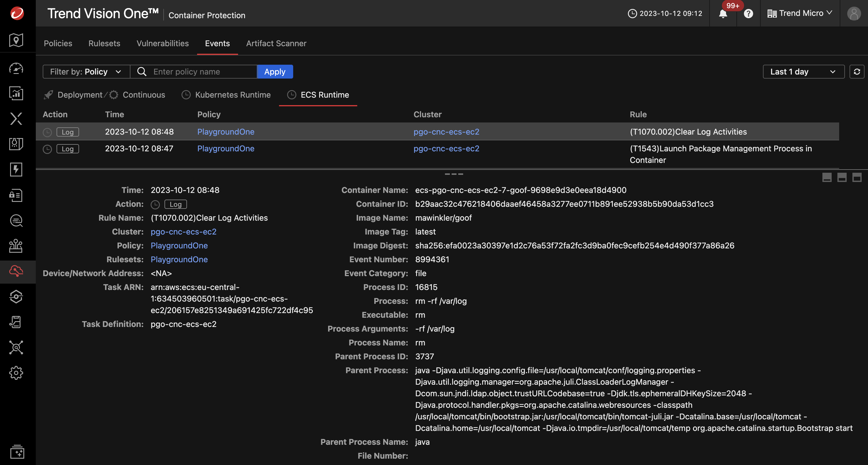Image resolution: width=868 pixels, height=465 pixels.
Task: Open PlaygroundOne policy in 08:47 row
Action: point(226,148)
